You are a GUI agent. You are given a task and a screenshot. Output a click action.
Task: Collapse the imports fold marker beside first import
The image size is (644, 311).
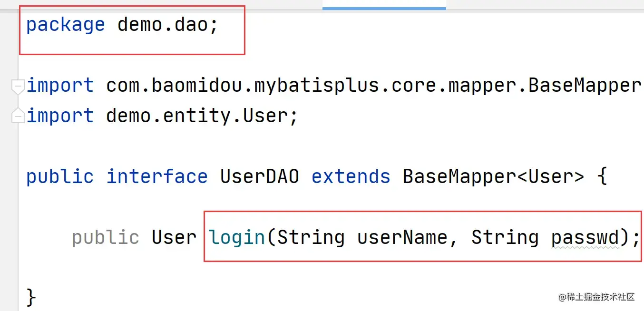pos(18,87)
